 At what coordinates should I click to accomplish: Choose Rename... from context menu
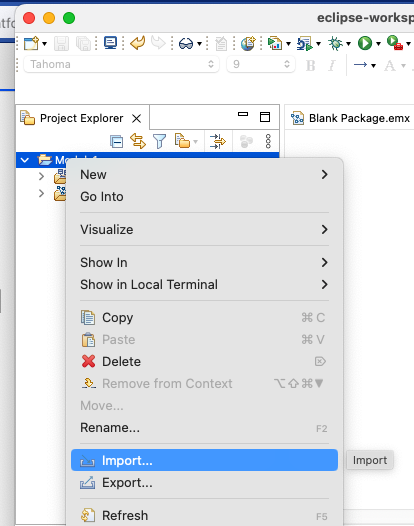[204, 427]
